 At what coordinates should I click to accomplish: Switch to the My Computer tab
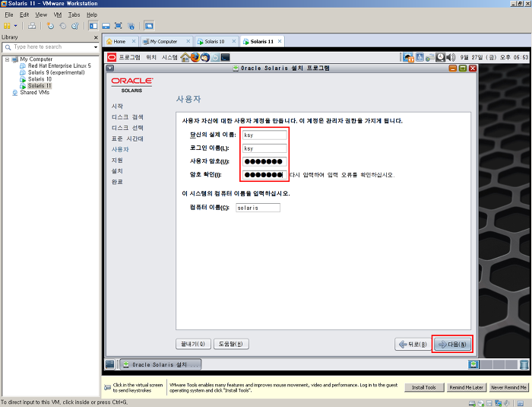pos(163,41)
